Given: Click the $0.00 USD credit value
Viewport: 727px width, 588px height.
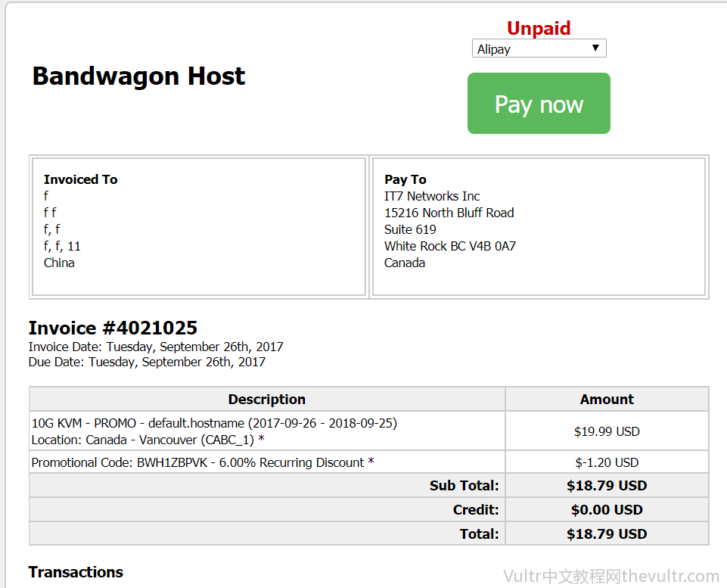Looking at the screenshot, I should (x=607, y=509).
